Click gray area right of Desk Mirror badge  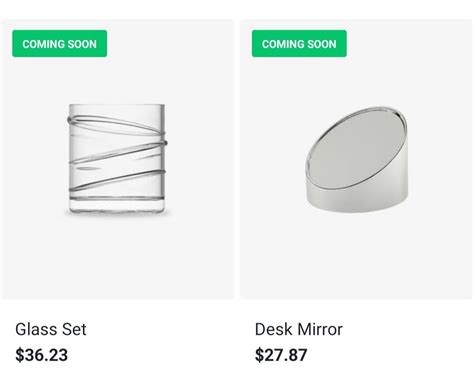pos(407,44)
